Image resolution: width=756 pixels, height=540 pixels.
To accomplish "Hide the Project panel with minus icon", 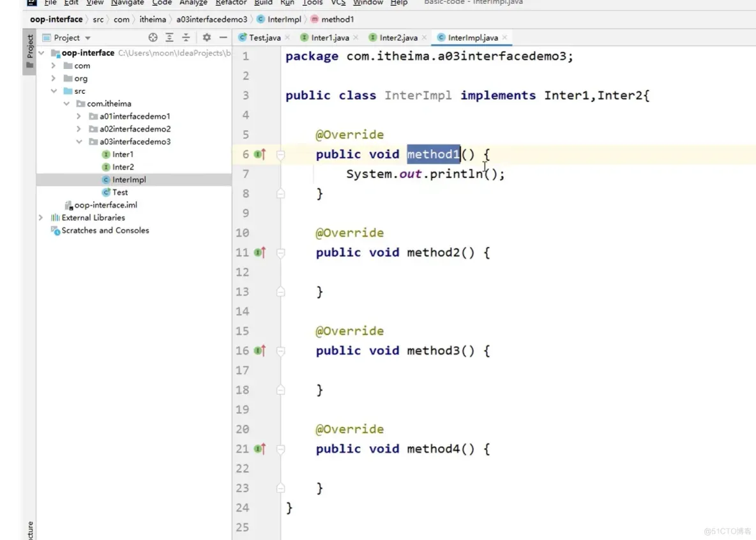I will tap(223, 38).
